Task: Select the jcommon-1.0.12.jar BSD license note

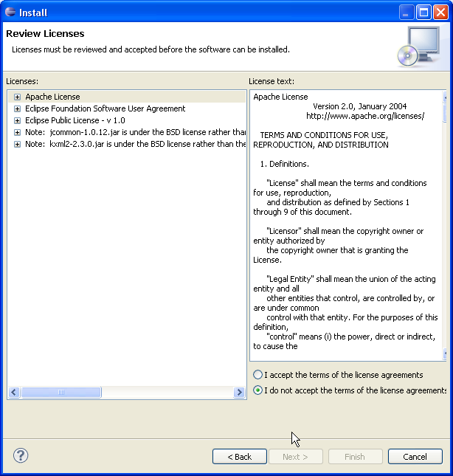Action: click(135, 132)
